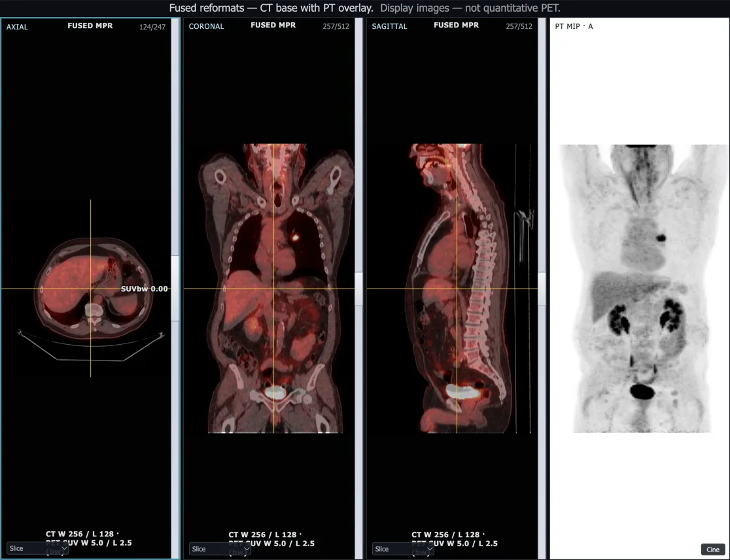Click the PT MIP · A viewport label

(x=574, y=27)
